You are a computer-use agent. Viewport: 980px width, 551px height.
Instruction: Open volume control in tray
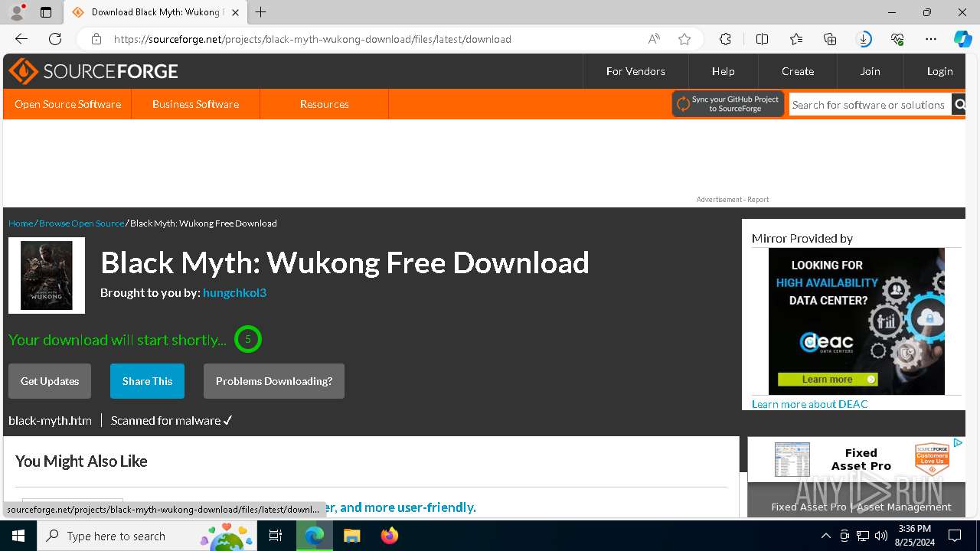point(880,536)
